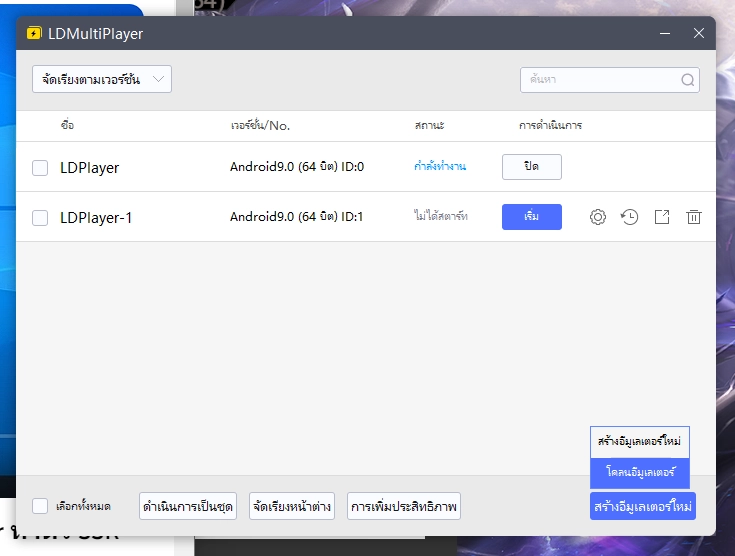Click Android9.0 (64 บิต) ID:0 text

click(297, 167)
